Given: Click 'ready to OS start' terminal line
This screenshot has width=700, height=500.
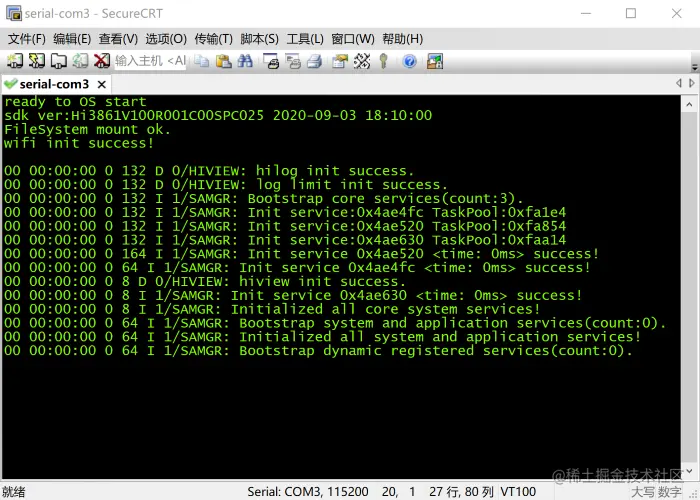Looking at the screenshot, I should [x=75, y=102].
